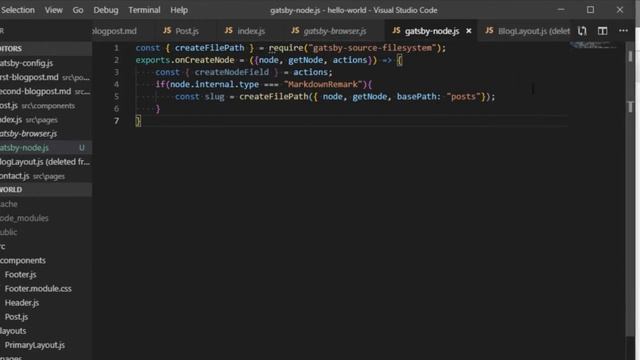Open contact.js src\pages in open editors
The width and height of the screenshot is (640, 360).
pos(46,176)
